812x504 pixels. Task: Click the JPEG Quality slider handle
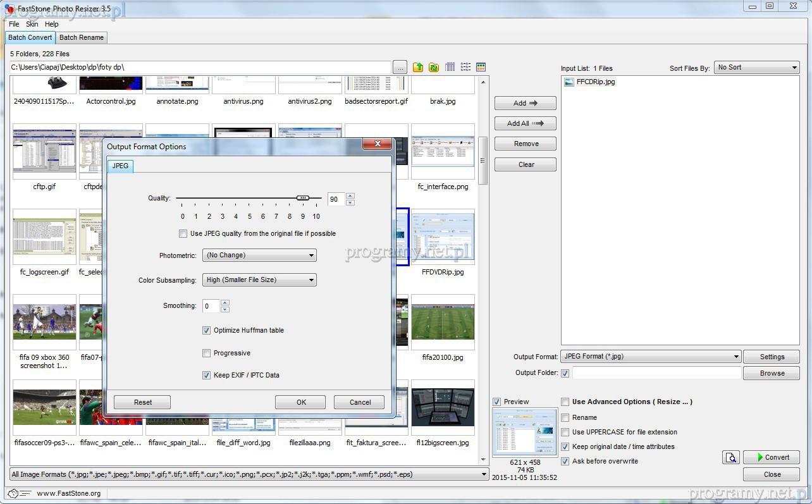point(303,198)
